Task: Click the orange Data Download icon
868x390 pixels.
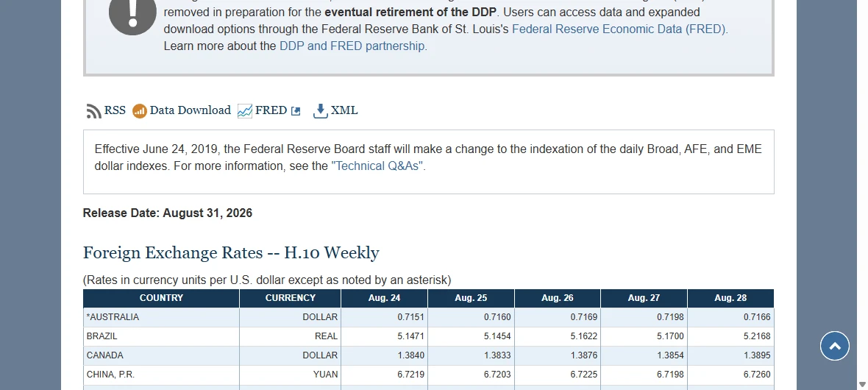Action: click(140, 111)
